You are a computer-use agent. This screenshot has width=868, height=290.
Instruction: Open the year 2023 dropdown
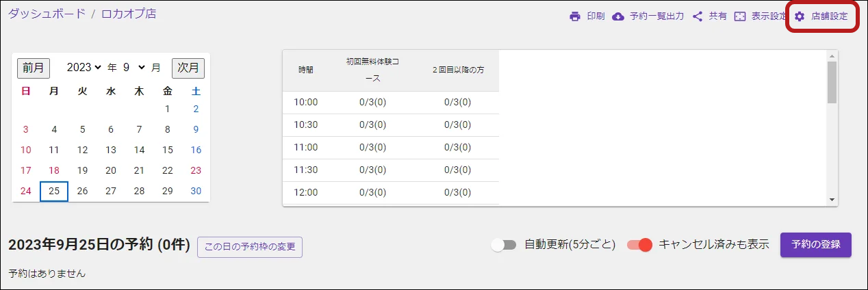(84, 68)
